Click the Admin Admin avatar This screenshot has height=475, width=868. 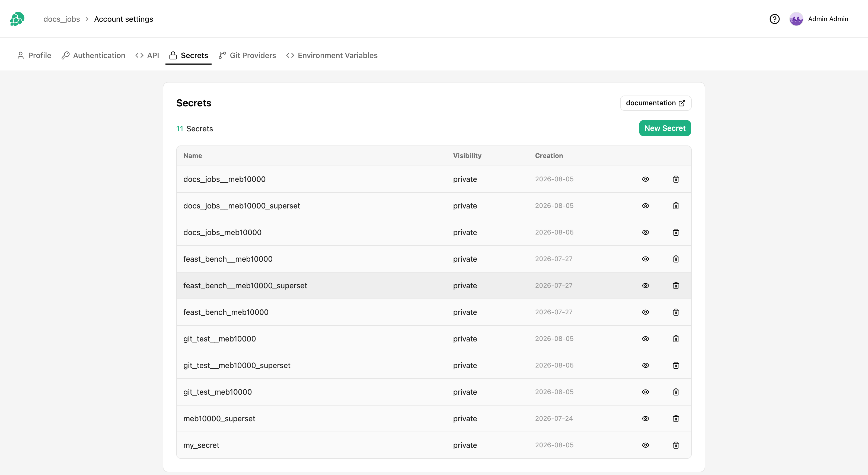(x=796, y=19)
